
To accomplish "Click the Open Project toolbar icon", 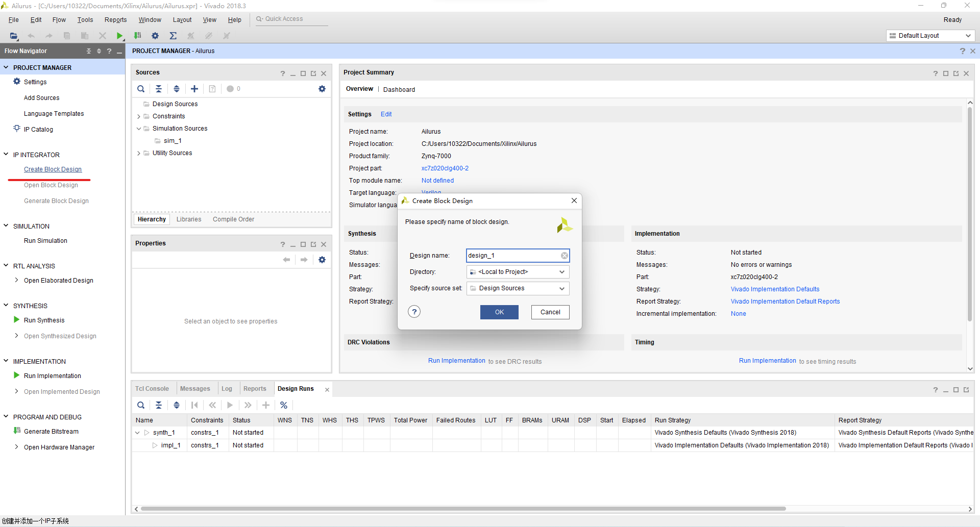I will (x=14, y=36).
